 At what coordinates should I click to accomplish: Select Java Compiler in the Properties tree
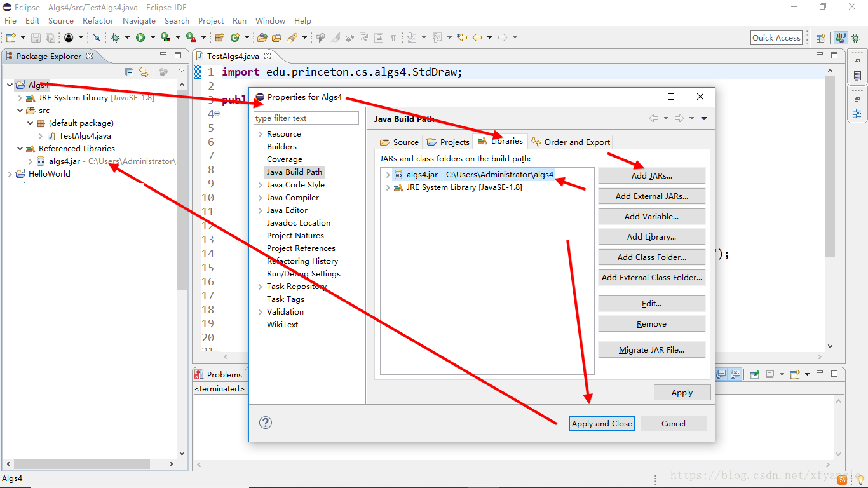tap(292, 198)
